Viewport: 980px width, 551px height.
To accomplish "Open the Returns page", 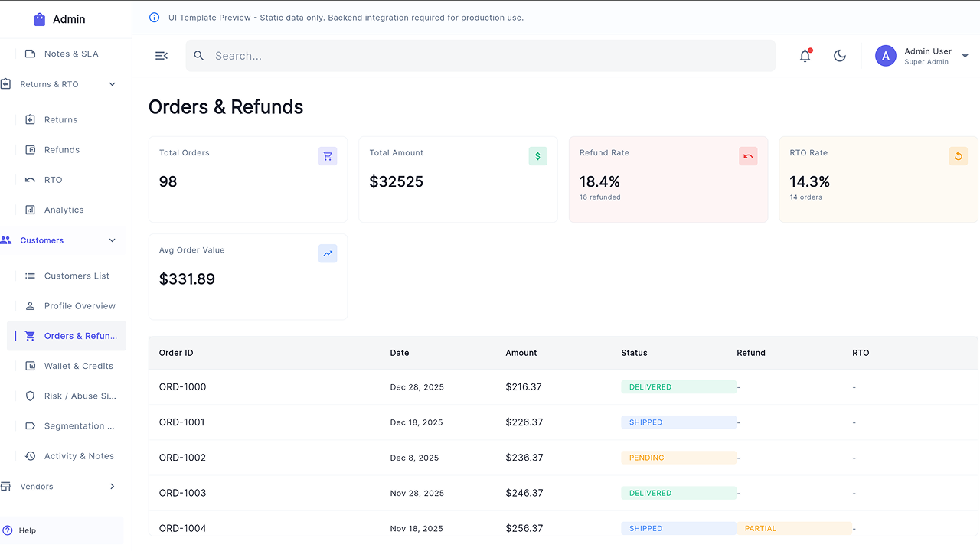I will (x=67, y=119).
